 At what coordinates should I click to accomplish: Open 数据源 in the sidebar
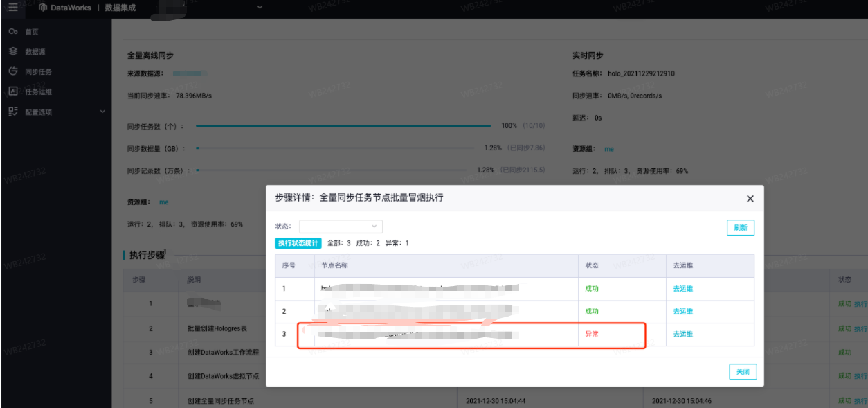(35, 52)
